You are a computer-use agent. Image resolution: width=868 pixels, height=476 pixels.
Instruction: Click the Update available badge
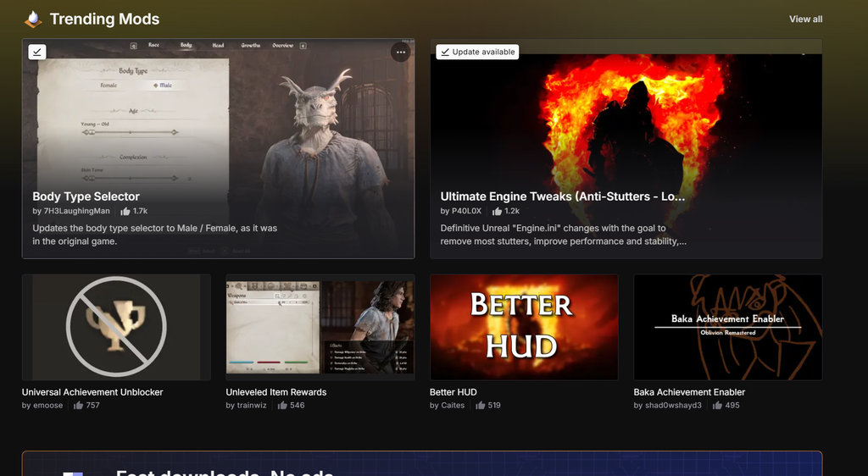477,52
